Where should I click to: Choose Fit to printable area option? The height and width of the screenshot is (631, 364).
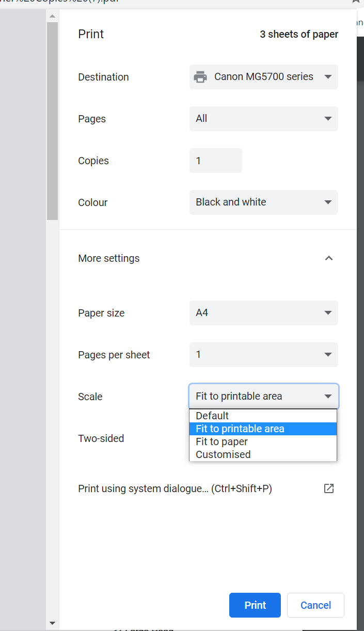tap(263, 429)
